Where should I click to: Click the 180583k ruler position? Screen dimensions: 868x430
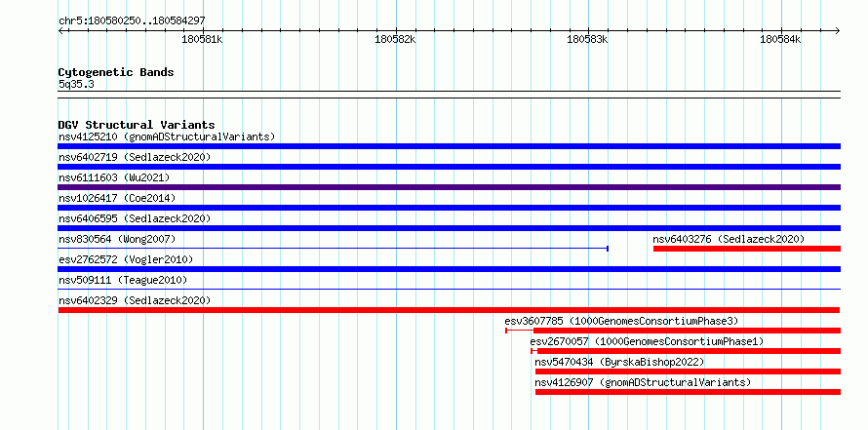(587, 40)
